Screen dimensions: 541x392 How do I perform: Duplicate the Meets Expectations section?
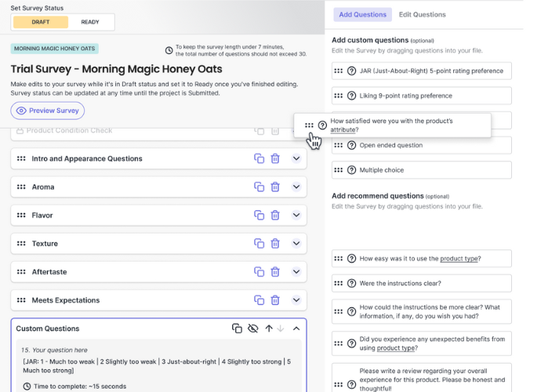(259, 300)
